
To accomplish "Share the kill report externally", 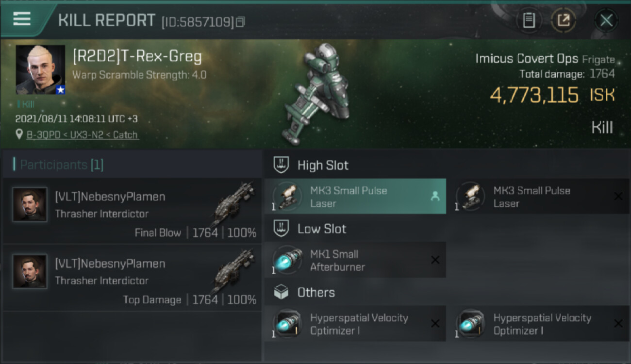I will pyautogui.click(x=564, y=20).
